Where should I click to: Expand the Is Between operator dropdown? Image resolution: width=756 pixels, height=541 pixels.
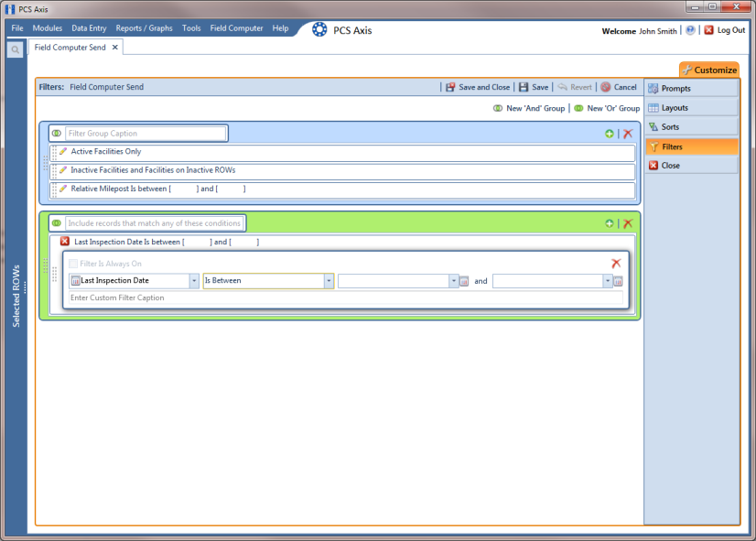[329, 281]
